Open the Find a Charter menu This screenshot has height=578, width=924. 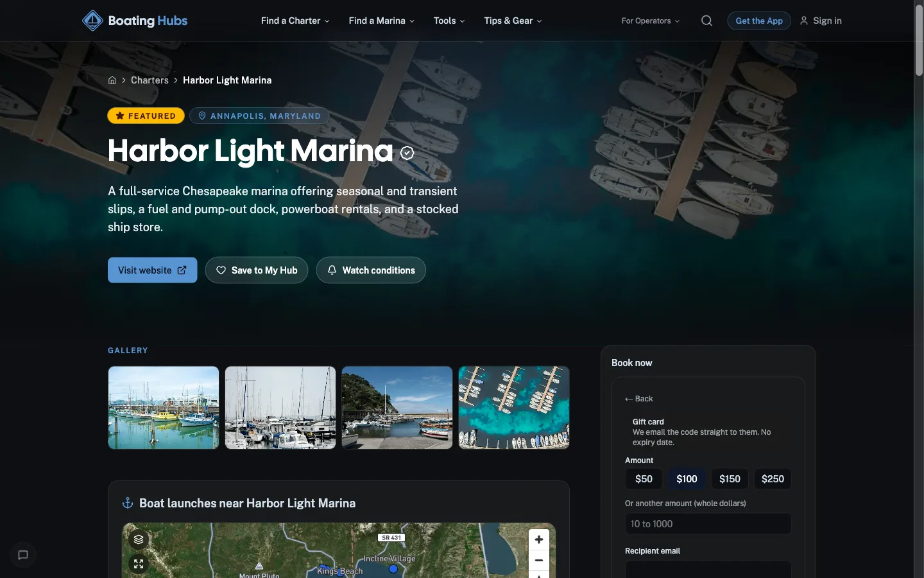click(x=295, y=21)
